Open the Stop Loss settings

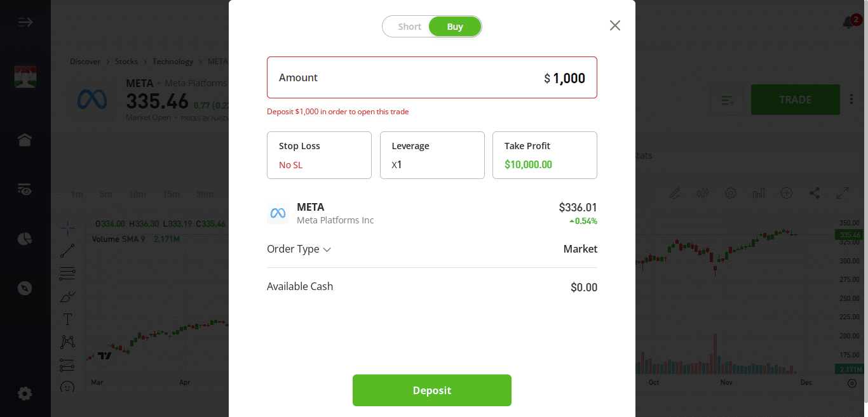point(318,155)
